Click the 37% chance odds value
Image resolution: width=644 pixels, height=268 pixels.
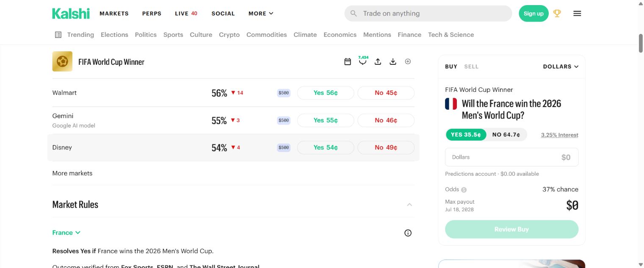click(x=560, y=189)
